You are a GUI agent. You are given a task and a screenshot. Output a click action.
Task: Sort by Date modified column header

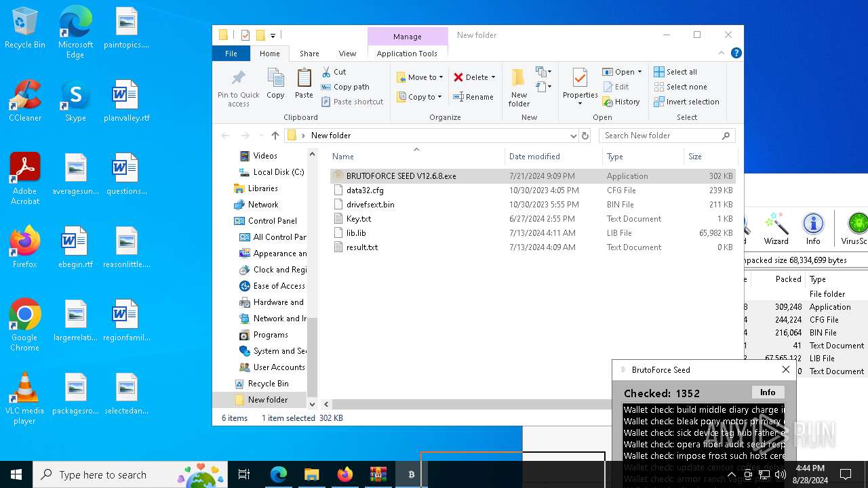pos(553,157)
